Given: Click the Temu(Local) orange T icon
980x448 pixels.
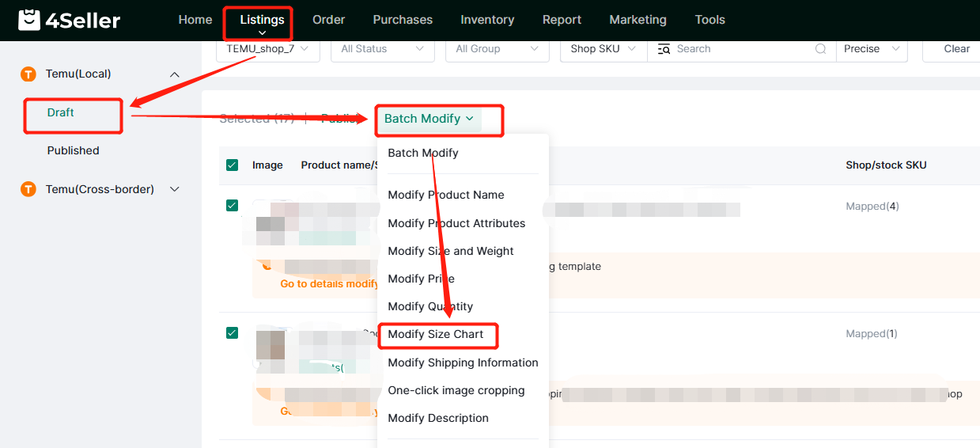Looking at the screenshot, I should [x=28, y=74].
